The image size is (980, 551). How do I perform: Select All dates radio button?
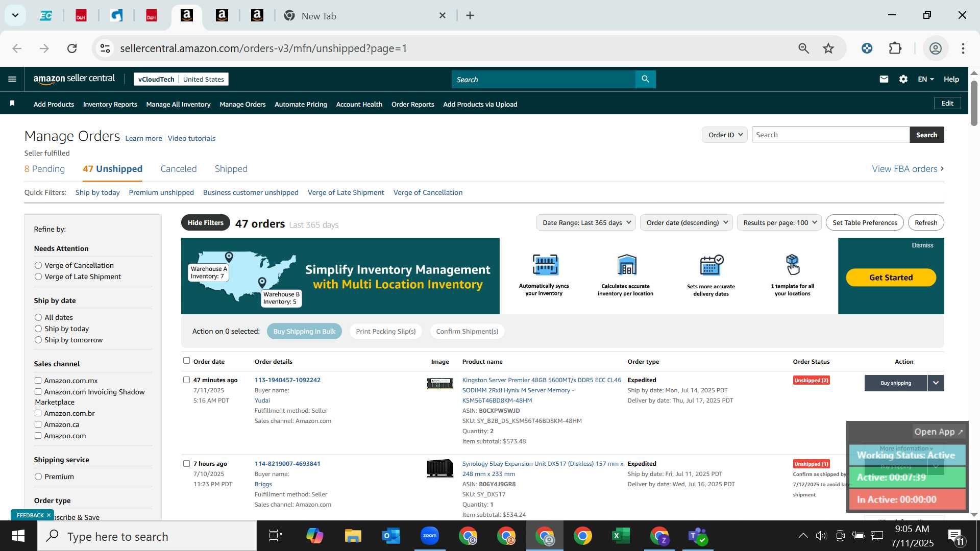click(x=38, y=317)
